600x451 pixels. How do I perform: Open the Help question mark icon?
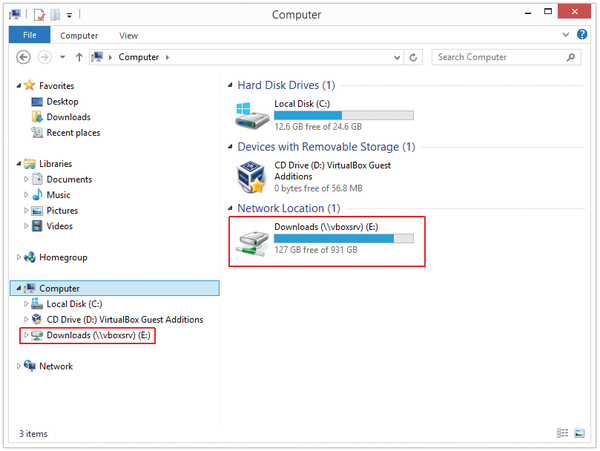click(x=582, y=34)
